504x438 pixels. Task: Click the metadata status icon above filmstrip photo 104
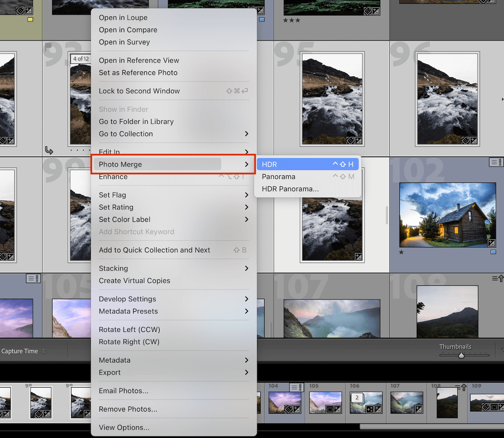coord(297,386)
